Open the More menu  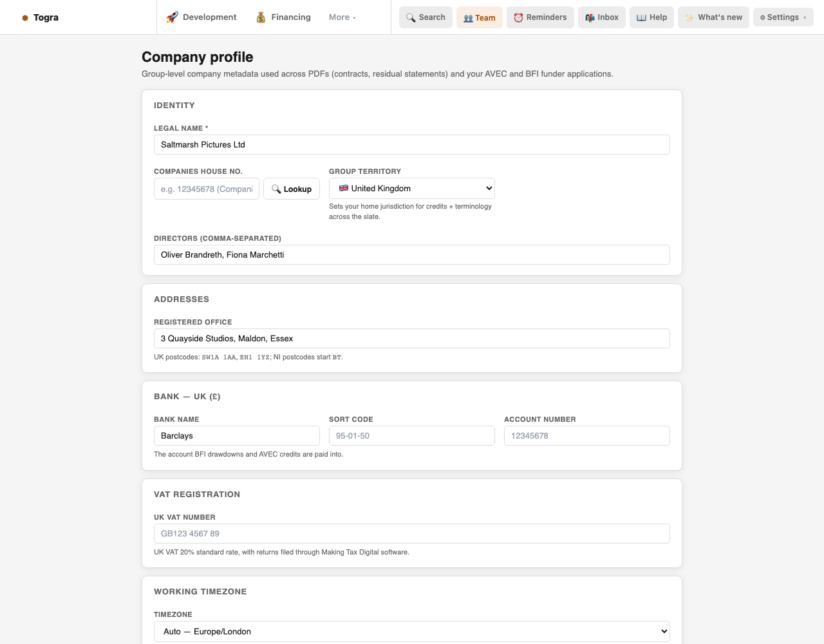pyautogui.click(x=342, y=17)
